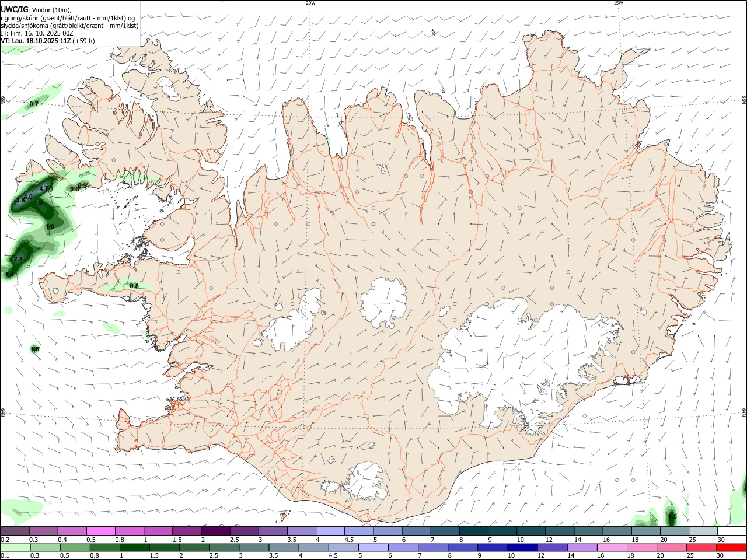
Task: Pick the dark teal snow swatch between 8 and 9
Action: (x=473, y=531)
